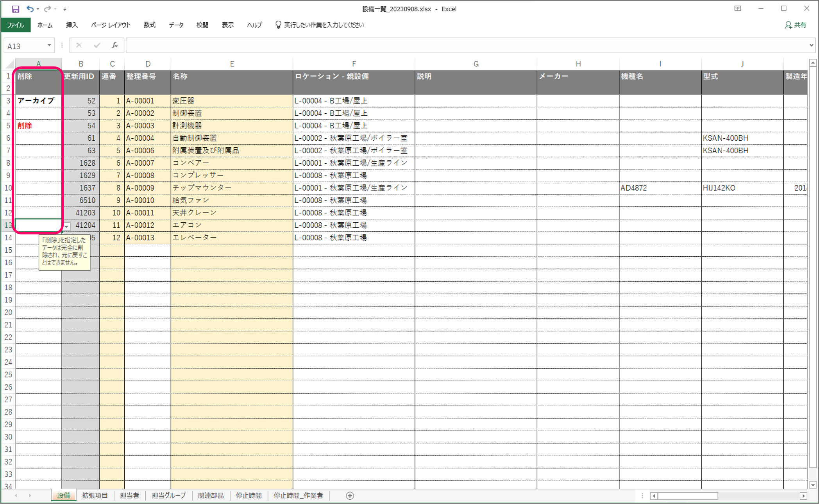
Task: Click the Save icon in quick access toolbar
Action: 16,9
